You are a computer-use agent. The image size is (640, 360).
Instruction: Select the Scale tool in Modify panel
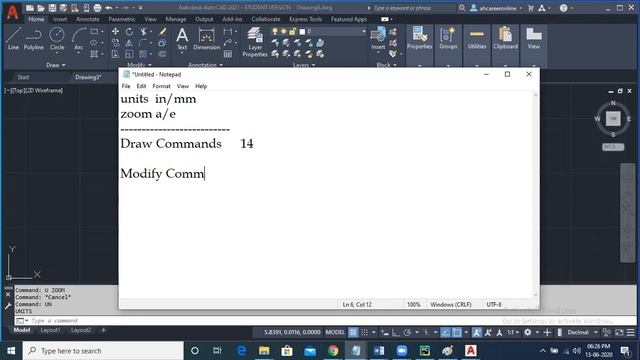tap(129, 54)
